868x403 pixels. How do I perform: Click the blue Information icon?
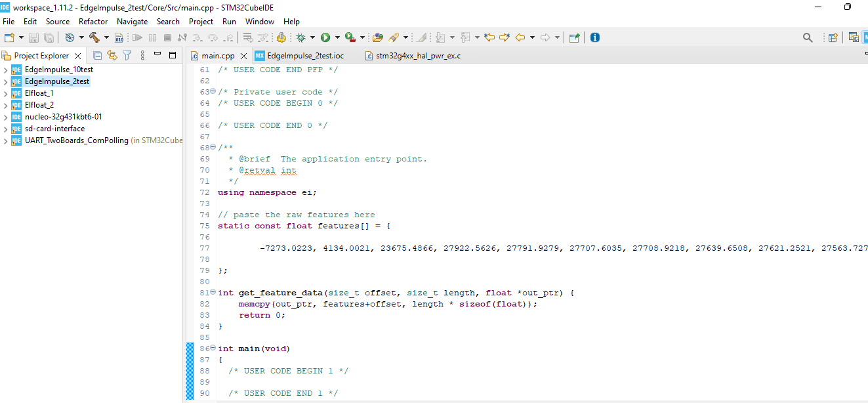pos(595,37)
